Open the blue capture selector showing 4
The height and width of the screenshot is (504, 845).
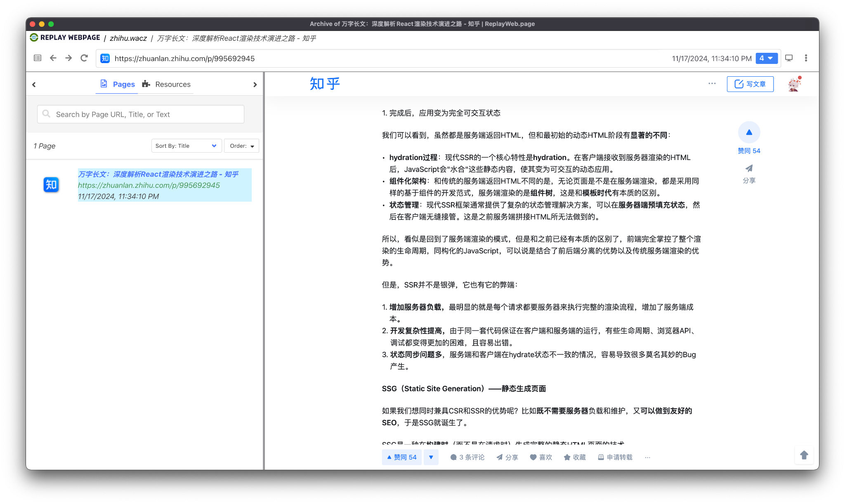click(766, 58)
